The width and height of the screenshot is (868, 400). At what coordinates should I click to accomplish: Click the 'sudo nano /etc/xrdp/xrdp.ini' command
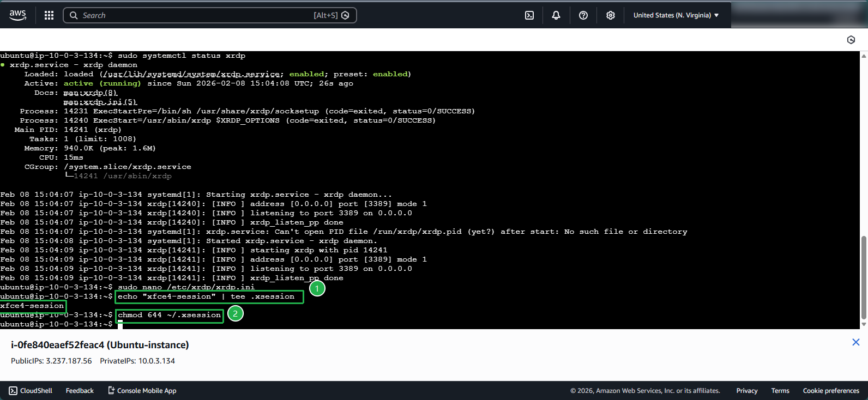click(186, 287)
